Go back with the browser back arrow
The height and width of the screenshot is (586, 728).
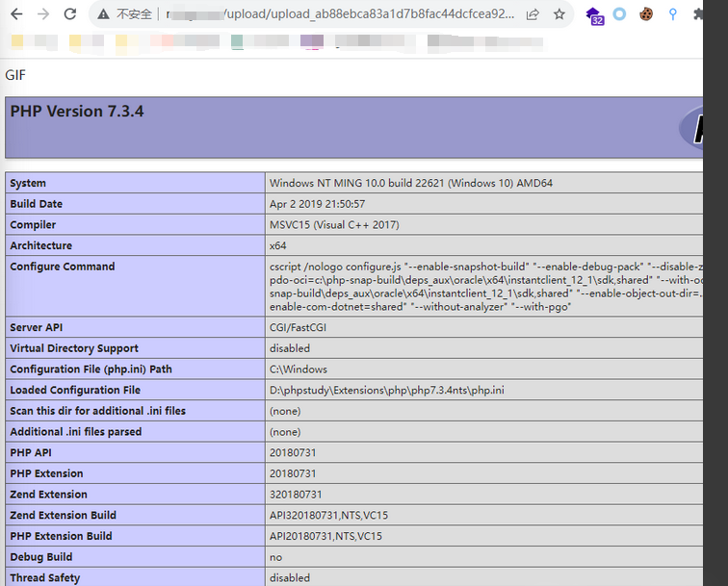[x=16, y=14]
